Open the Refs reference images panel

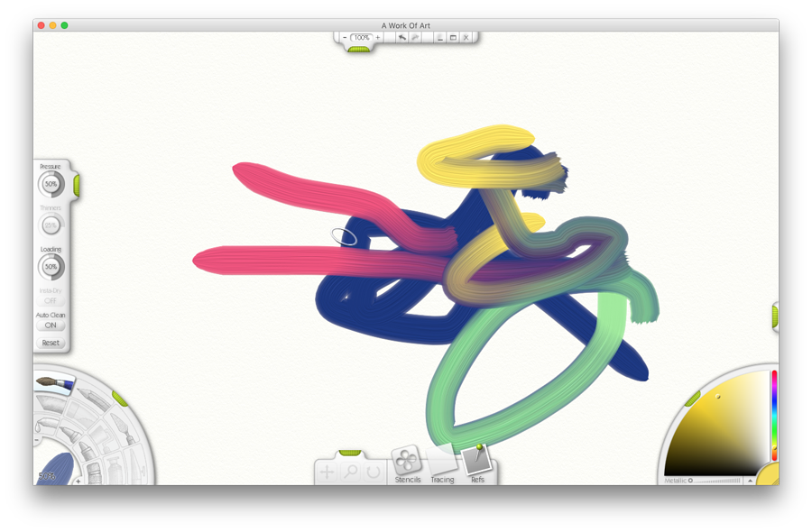[x=477, y=464]
